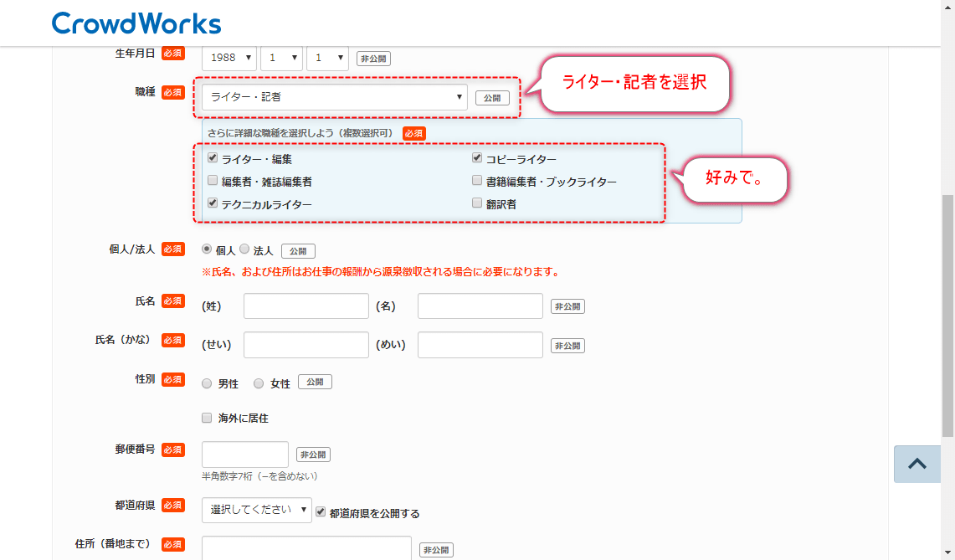Click 非公開 button beside birth date

coord(373,59)
